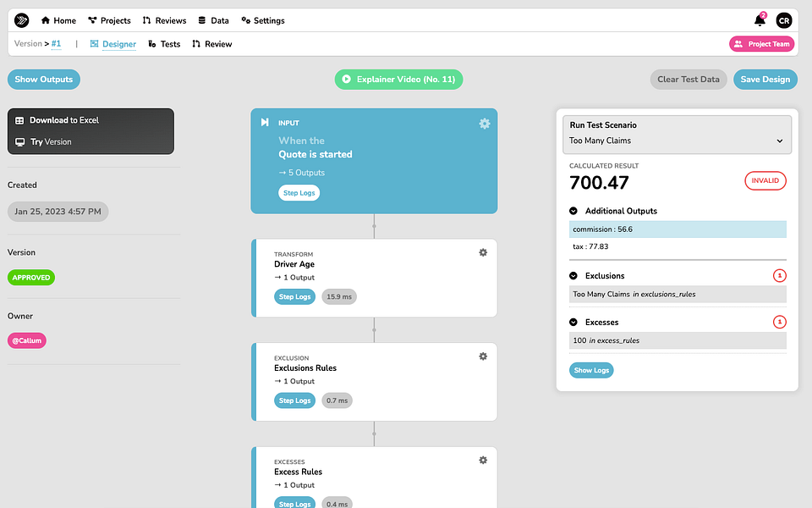Click the calculated result 700.47
Image resolution: width=812 pixels, height=508 pixels.
pyautogui.click(x=599, y=183)
